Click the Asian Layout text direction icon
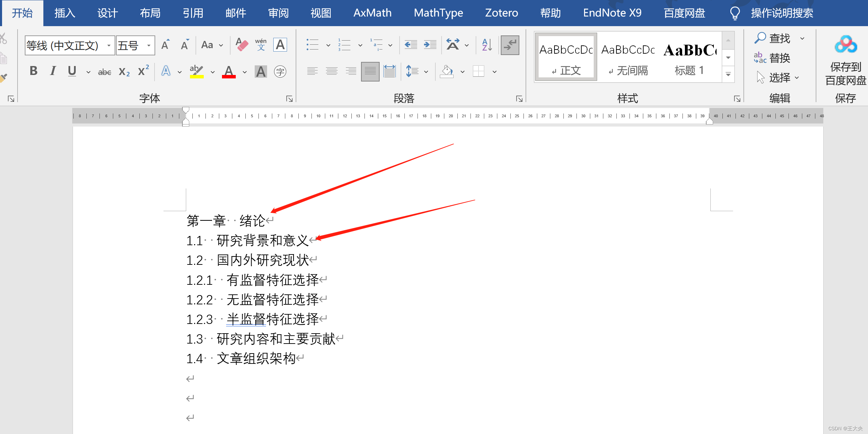Screen dimensions: 868x434 coord(453,45)
